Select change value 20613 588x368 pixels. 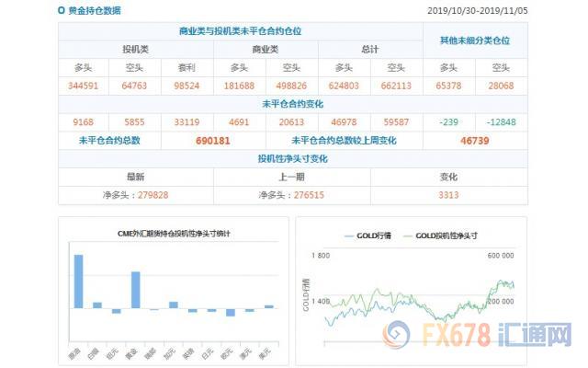(x=291, y=122)
